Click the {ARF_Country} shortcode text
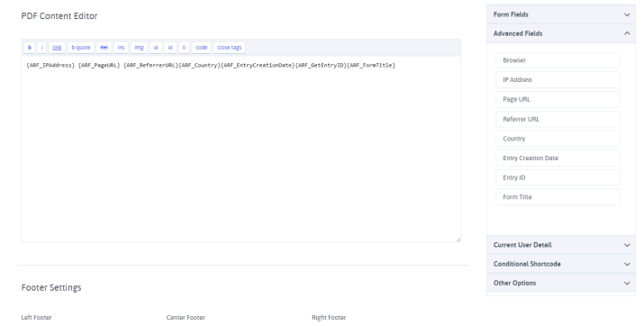Viewport: 644px width, 326px height. point(200,65)
